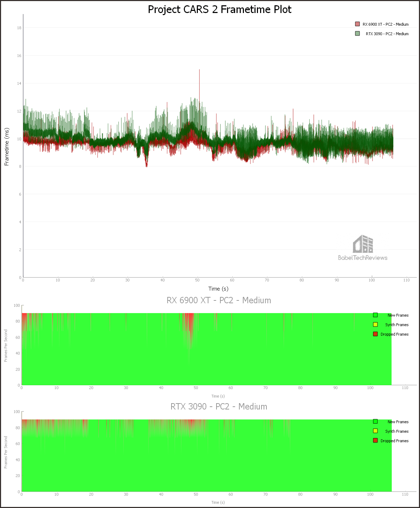
Task: Click the "100" tick on the RX 6900 XT chart's vertical axis
Action: (17, 305)
